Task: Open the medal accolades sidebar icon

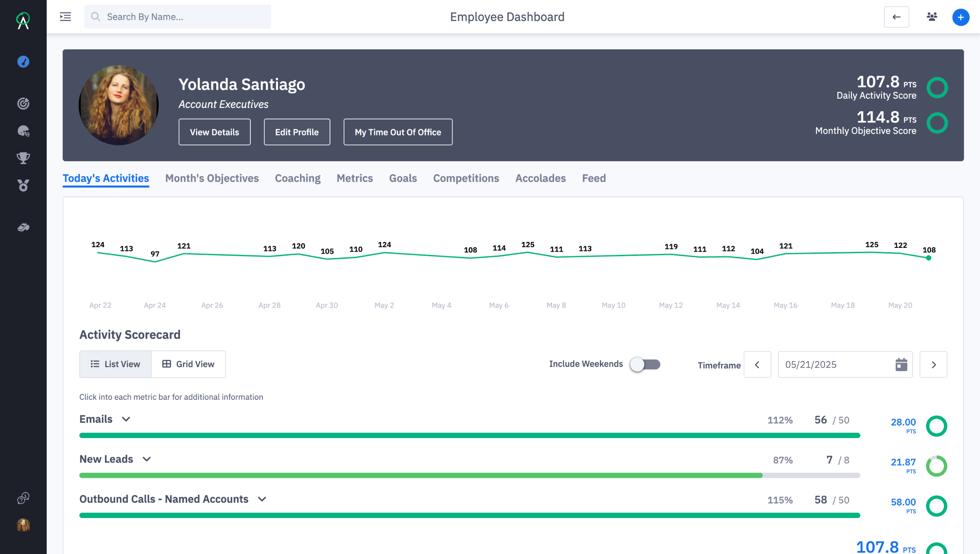Action: click(23, 186)
